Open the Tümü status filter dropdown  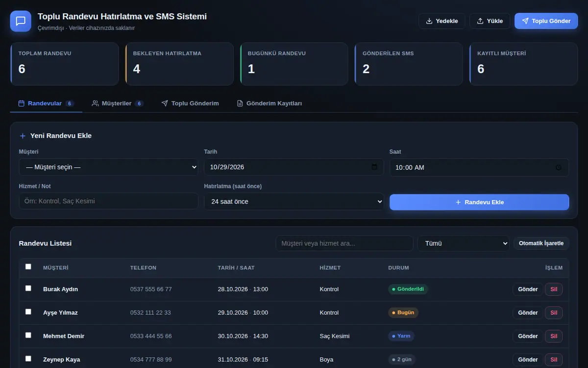click(464, 243)
